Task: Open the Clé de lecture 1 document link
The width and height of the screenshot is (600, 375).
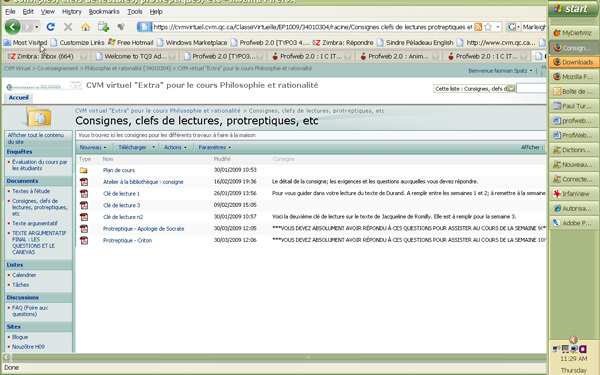Action: (121, 194)
